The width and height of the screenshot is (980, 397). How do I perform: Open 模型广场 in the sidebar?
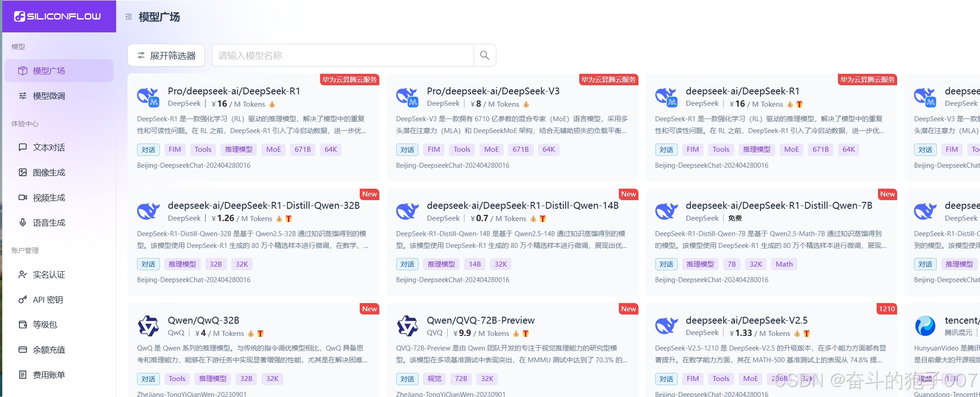pos(59,71)
